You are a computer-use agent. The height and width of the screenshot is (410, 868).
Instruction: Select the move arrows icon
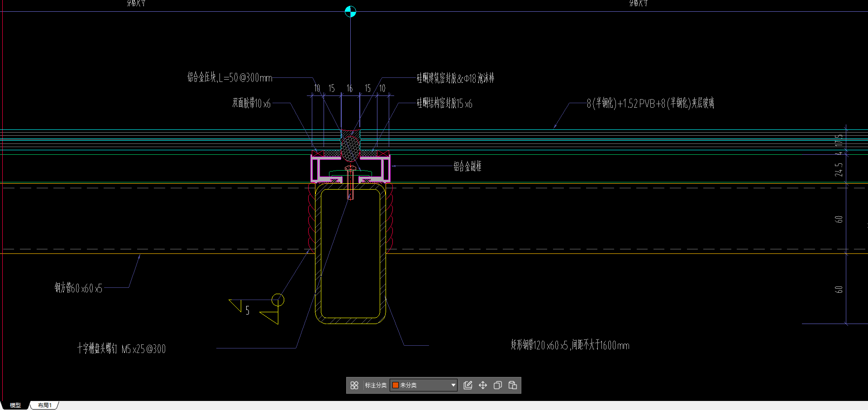pos(483,385)
